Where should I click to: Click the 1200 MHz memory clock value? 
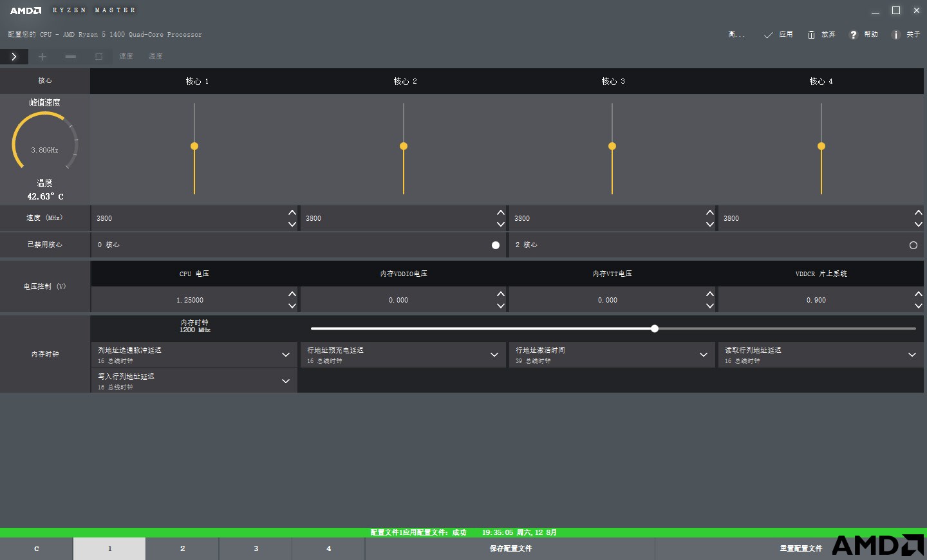195,330
